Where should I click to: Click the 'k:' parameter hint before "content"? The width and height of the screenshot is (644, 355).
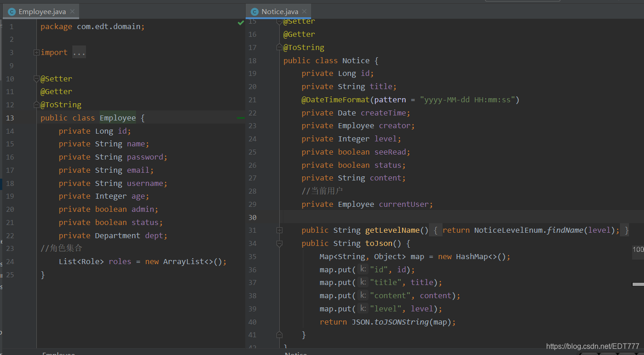point(363,296)
